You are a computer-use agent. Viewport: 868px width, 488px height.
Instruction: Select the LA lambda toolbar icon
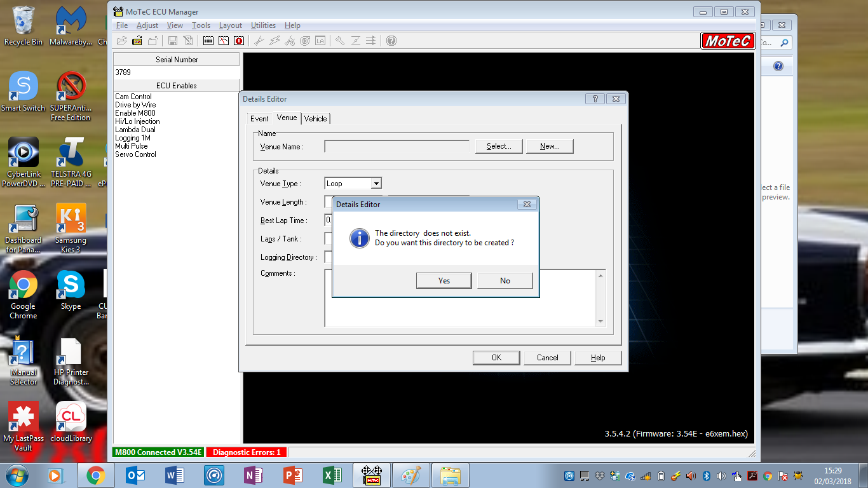tap(320, 41)
